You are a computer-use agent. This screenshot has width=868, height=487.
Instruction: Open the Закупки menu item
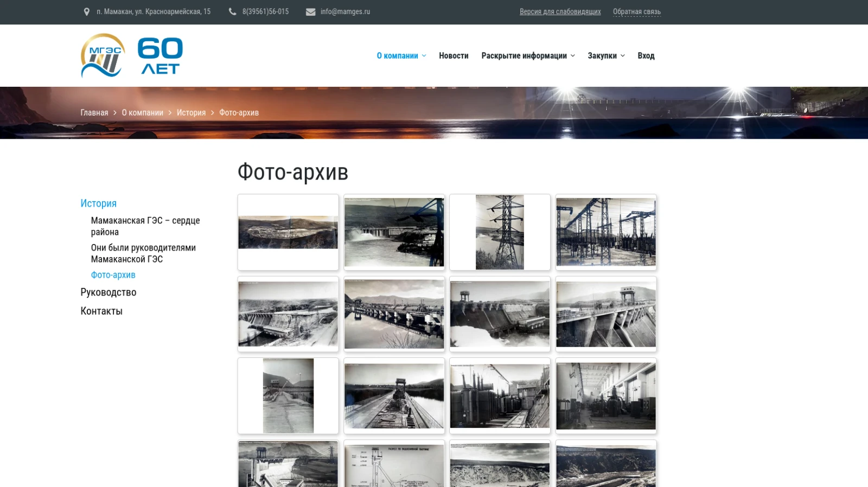(602, 56)
